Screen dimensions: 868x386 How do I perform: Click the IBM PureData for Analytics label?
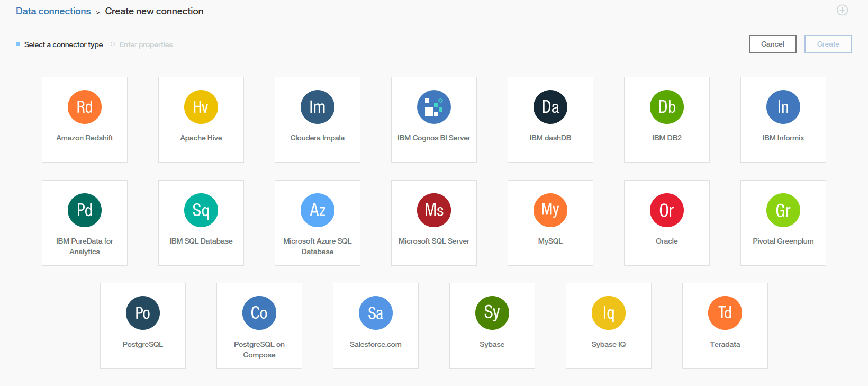pos(85,246)
